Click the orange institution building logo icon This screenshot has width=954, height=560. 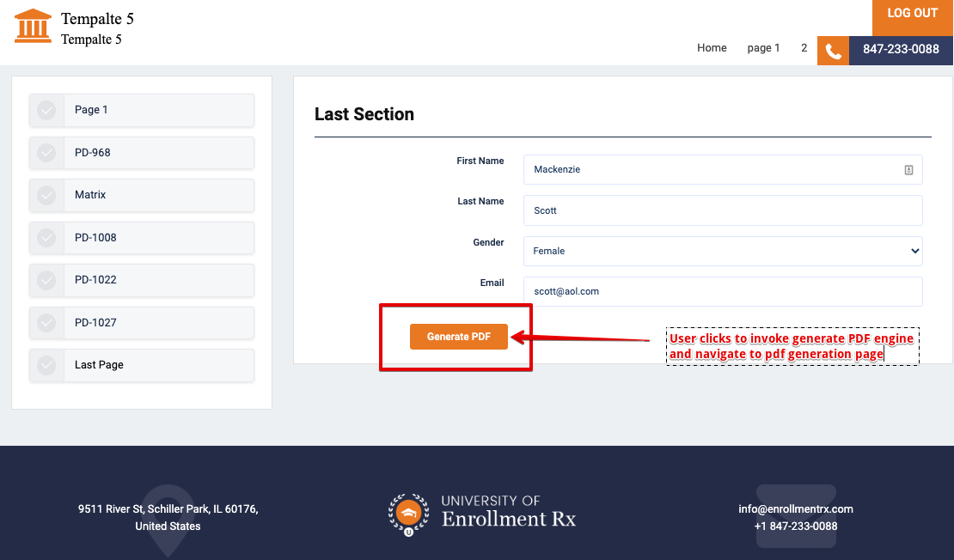tap(34, 26)
